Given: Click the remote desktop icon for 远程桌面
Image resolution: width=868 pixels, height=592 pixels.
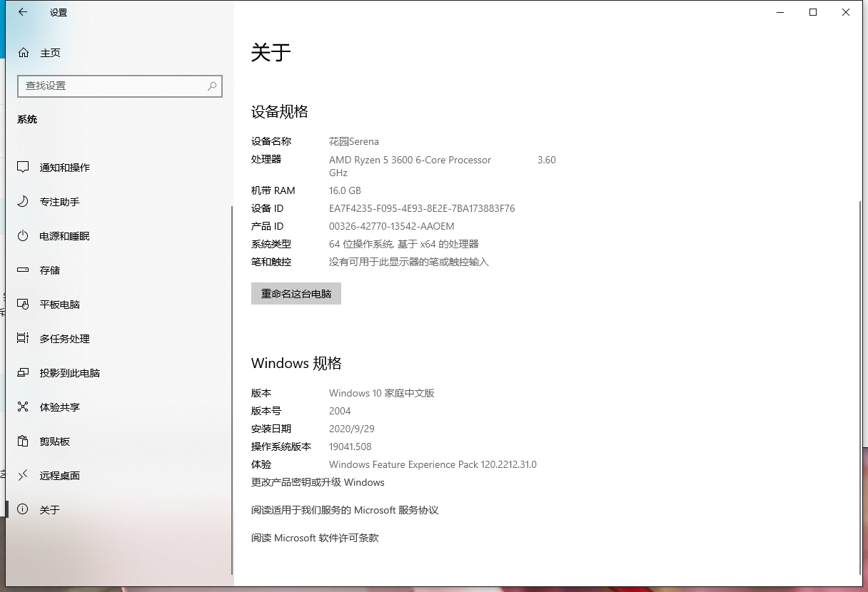Looking at the screenshot, I should tap(24, 476).
